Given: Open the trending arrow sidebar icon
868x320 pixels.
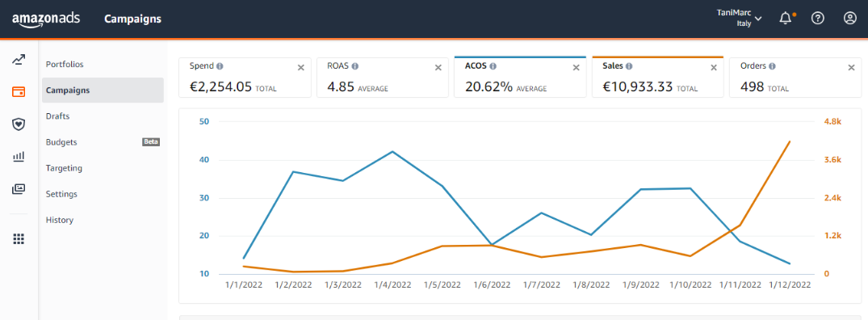Looking at the screenshot, I should [19, 60].
